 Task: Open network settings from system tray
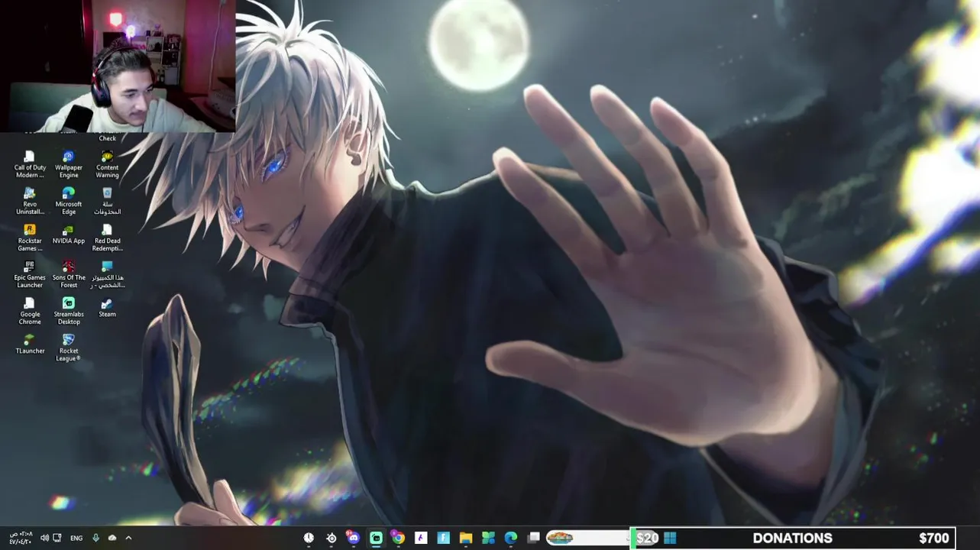[57, 538]
